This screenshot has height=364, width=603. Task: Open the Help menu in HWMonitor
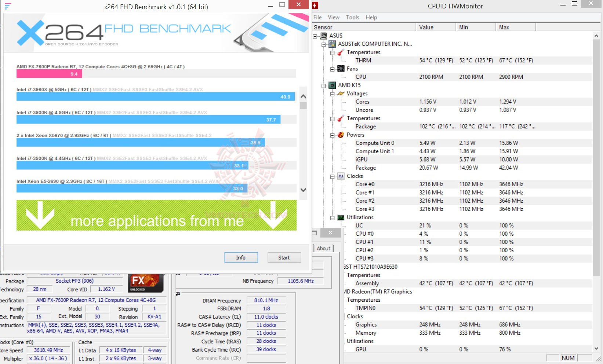[371, 17]
